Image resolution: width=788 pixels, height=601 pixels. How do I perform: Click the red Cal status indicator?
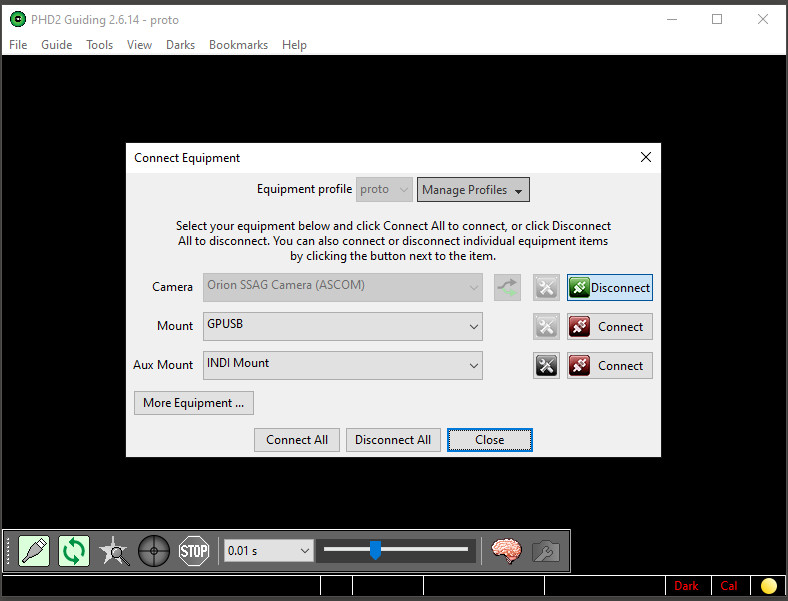tap(729, 586)
